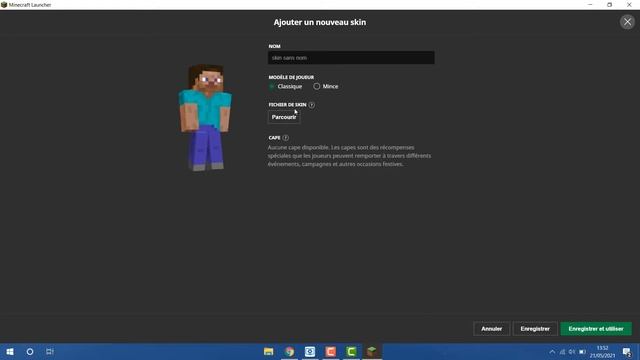Image resolution: width=640 pixels, height=360 pixels.
Task: Close the add new skin dialog
Action: point(627,22)
